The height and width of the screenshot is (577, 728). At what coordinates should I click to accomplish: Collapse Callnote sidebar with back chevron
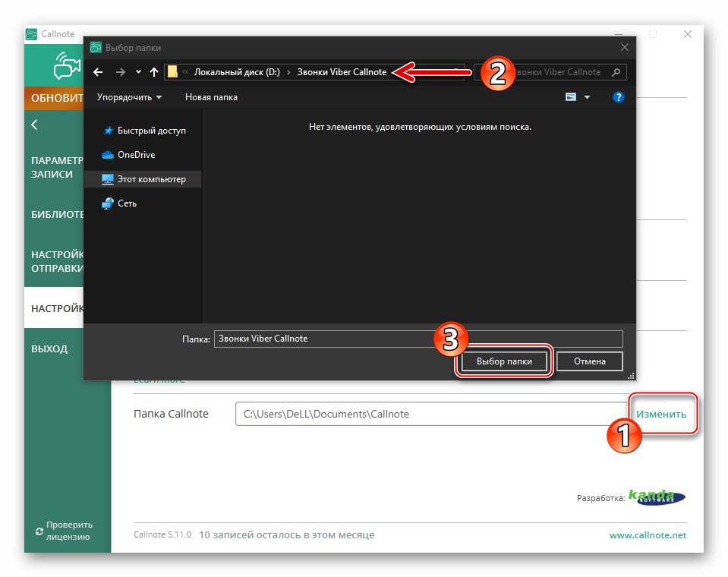point(34,125)
